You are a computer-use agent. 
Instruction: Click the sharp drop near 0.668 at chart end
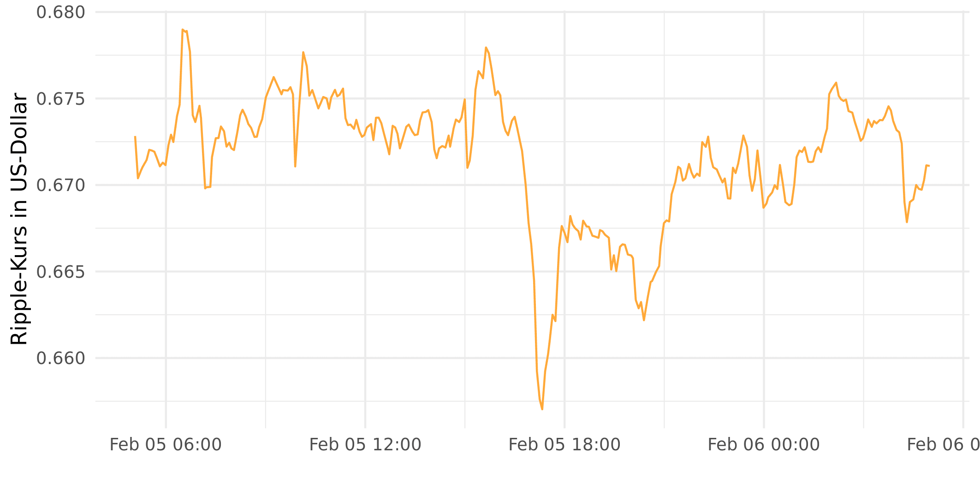coord(907,222)
